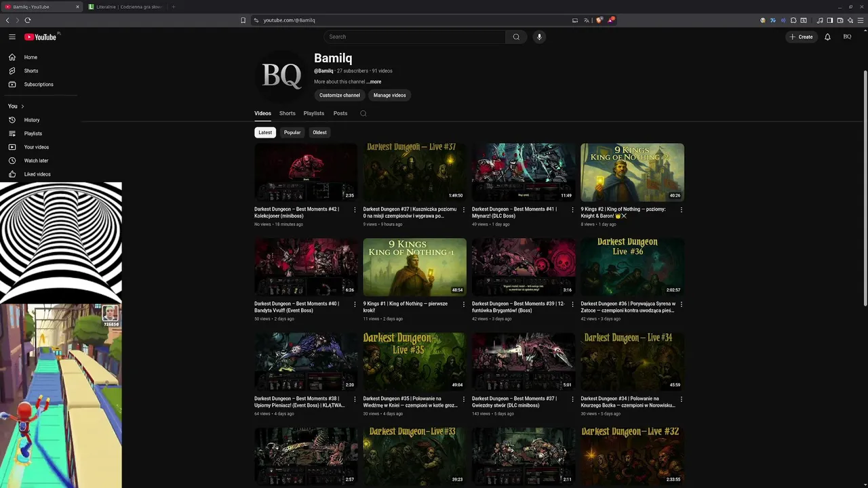This screenshot has width=868, height=488.
Task: Select the Popular filter chip
Action: click(x=292, y=132)
